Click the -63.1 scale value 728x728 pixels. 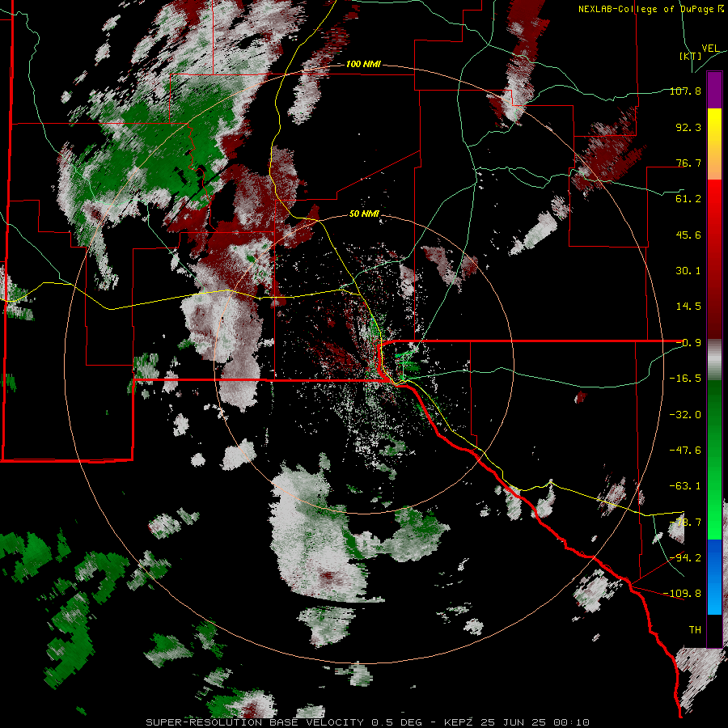coord(685,486)
